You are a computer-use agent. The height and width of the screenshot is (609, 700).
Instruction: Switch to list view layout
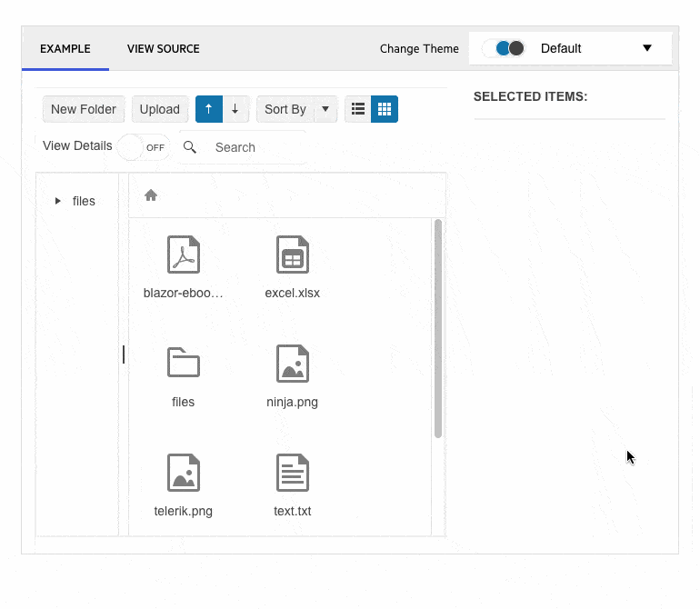pyautogui.click(x=358, y=109)
